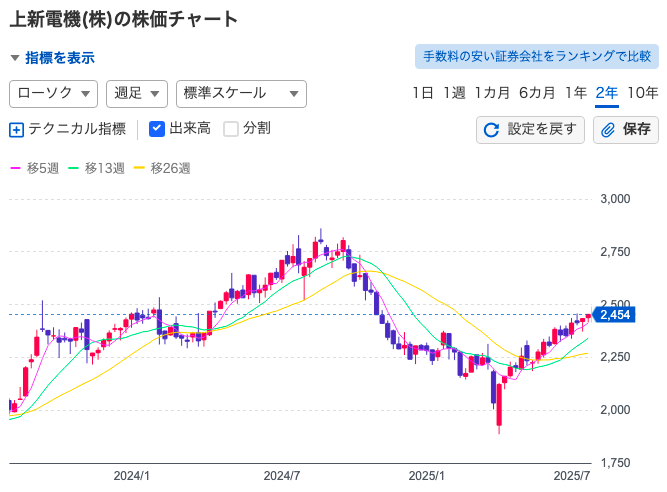Expand the 指標を表示 disclosure triangle
Screen dimensions: 667x492
tap(15, 58)
